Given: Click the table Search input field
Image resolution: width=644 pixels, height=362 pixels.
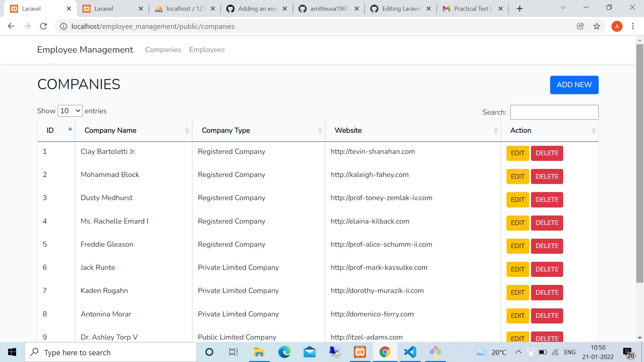Looking at the screenshot, I should click(554, 112).
